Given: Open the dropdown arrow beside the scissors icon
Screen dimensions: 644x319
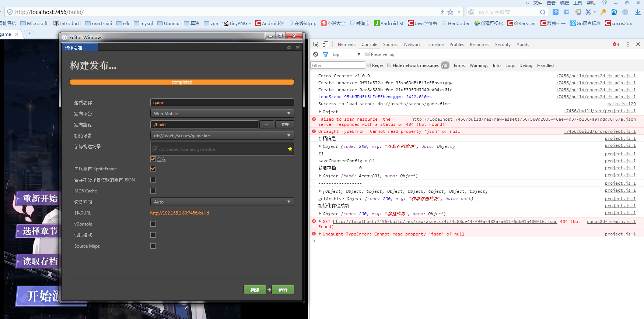Looking at the screenshot, I should tap(594, 12).
